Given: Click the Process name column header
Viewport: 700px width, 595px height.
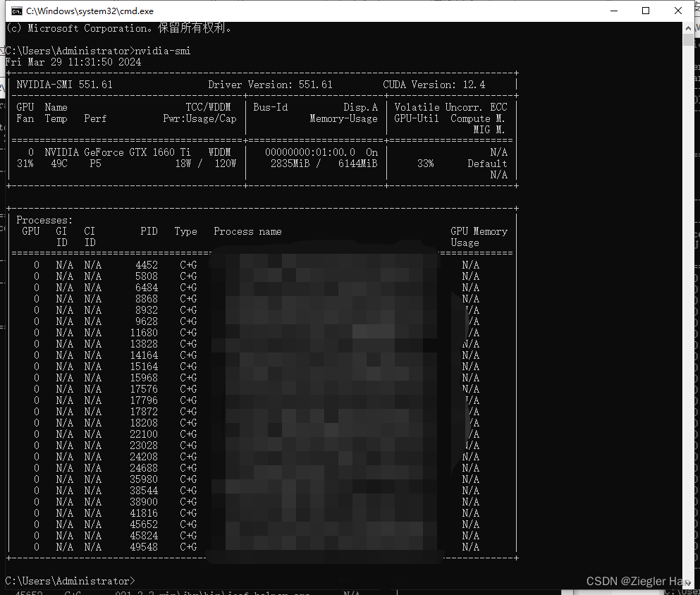Looking at the screenshot, I should (247, 231).
